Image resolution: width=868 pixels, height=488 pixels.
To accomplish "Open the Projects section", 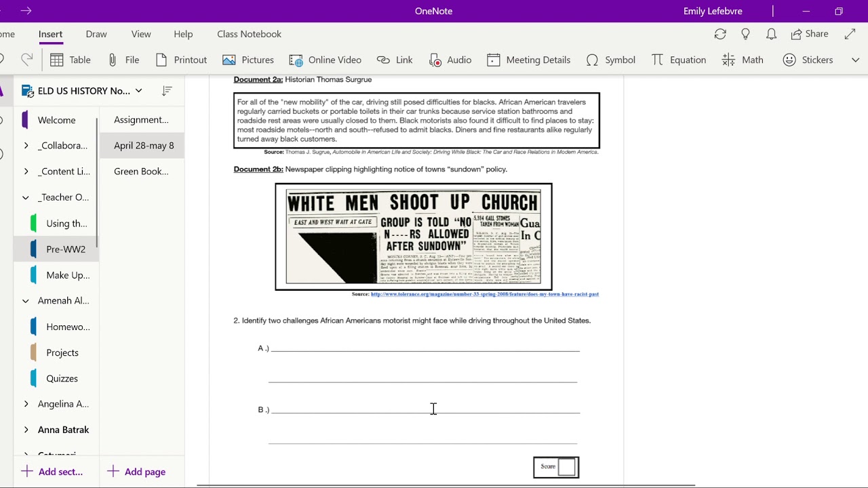I will coord(62,352).
